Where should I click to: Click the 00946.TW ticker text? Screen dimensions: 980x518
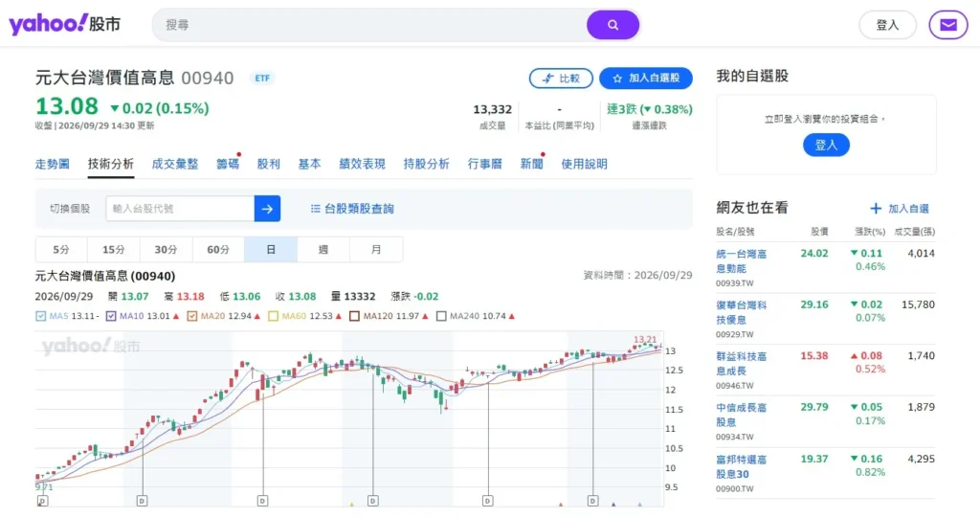735,386
